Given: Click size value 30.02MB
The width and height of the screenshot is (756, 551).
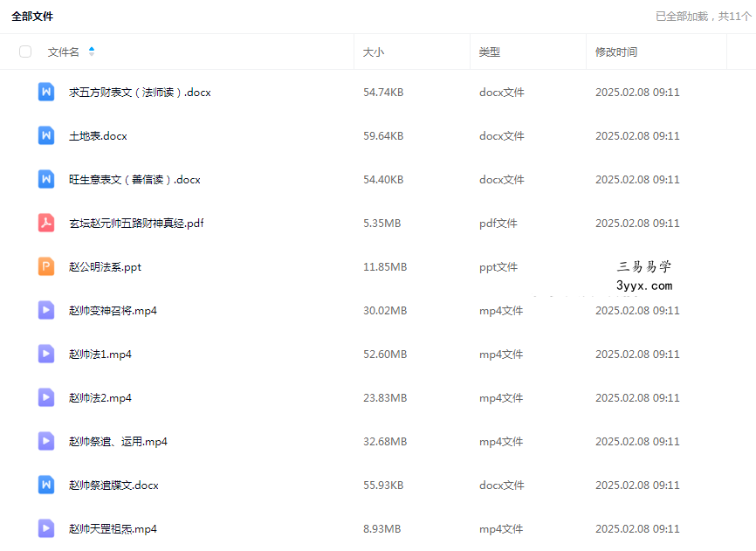Looking at the screenshot, I should 385,311.
